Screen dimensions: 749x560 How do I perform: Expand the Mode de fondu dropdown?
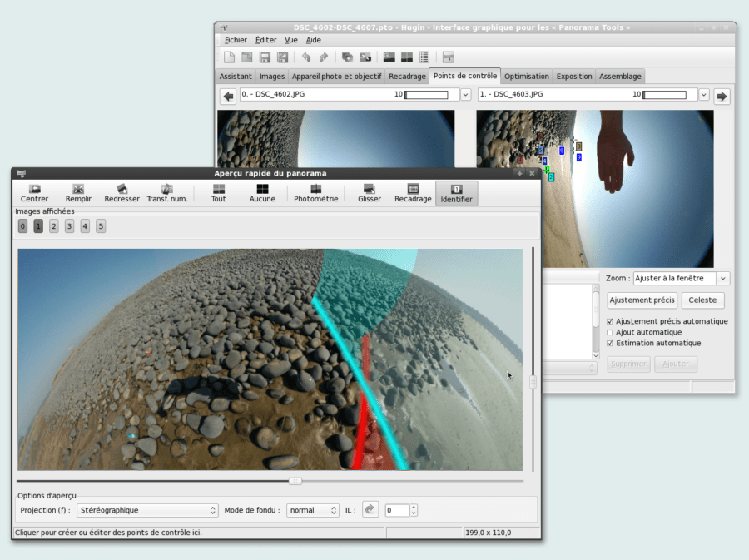(313, 510)
